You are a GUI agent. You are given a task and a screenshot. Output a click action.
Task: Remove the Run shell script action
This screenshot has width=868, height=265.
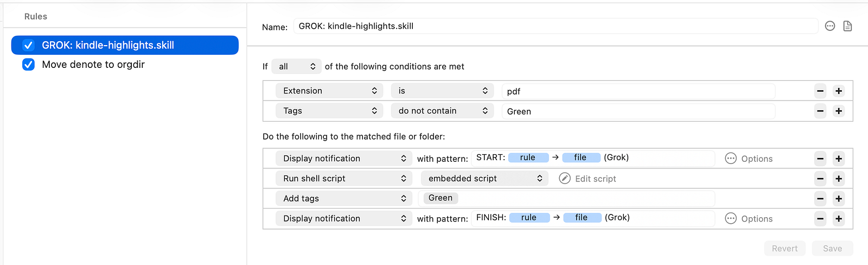(820, 179)
